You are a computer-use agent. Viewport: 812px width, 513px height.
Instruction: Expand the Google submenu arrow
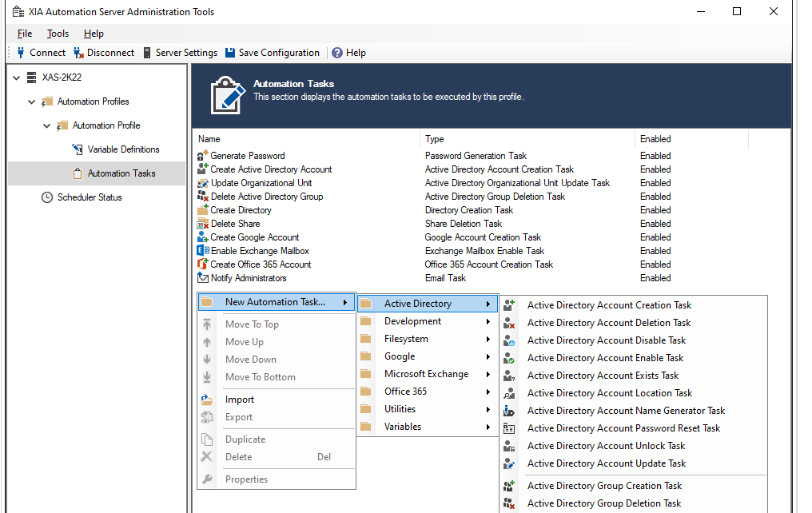pyautogui.click(x=488, y=356)
